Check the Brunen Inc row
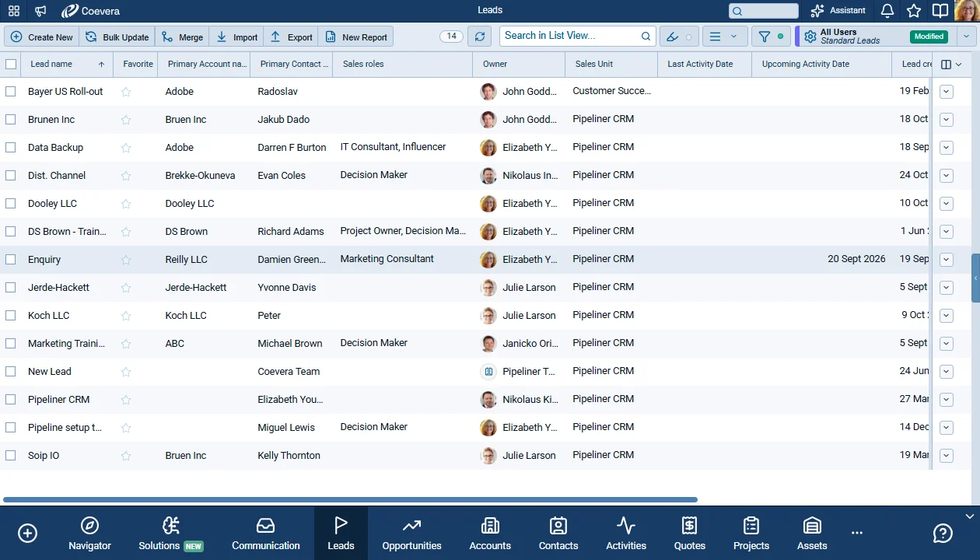Image resolution: width=980 pixels, height=560 pixels. 11,120
